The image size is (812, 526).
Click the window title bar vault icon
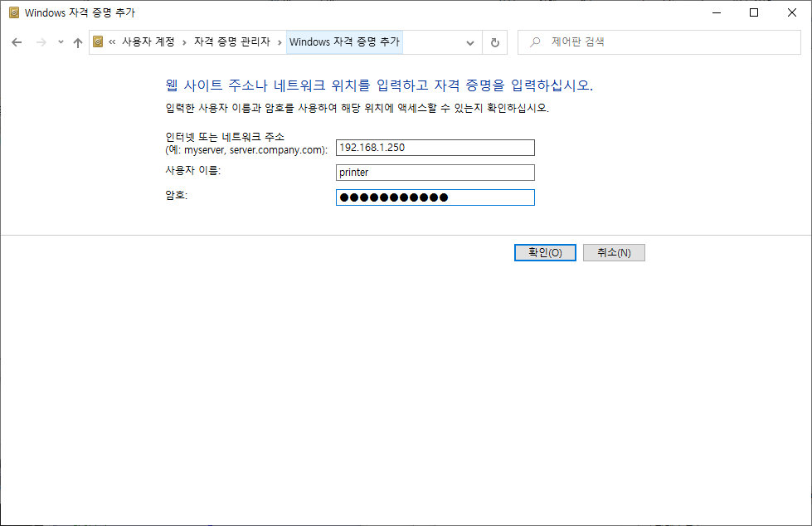pos(14,12)
